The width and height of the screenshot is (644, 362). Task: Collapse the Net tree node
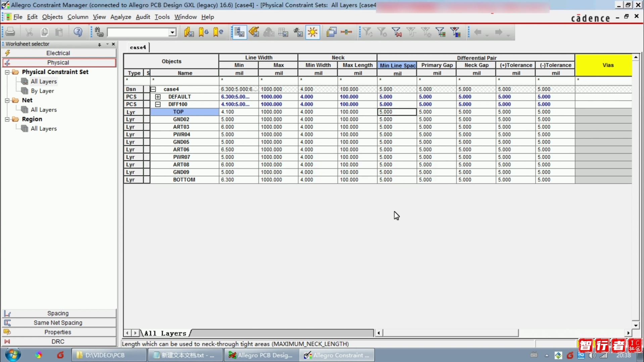pyautogui.click(x=7, y=100)
